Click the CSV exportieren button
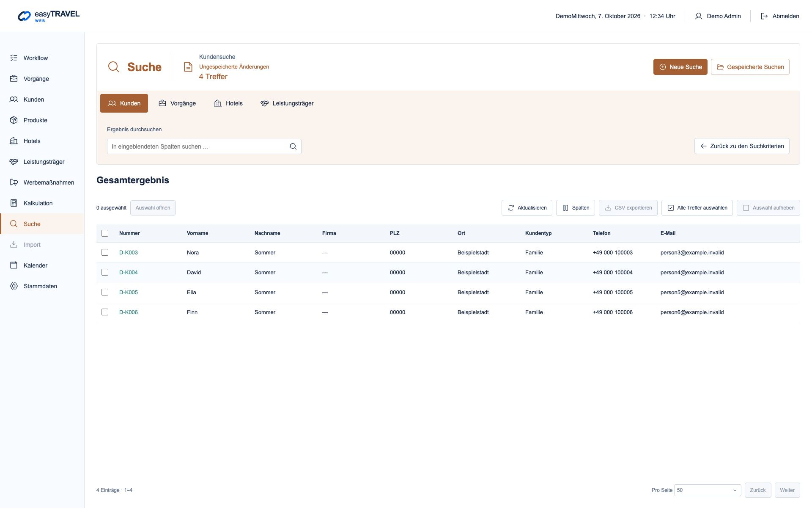The image size is (812, 508). 628,208
